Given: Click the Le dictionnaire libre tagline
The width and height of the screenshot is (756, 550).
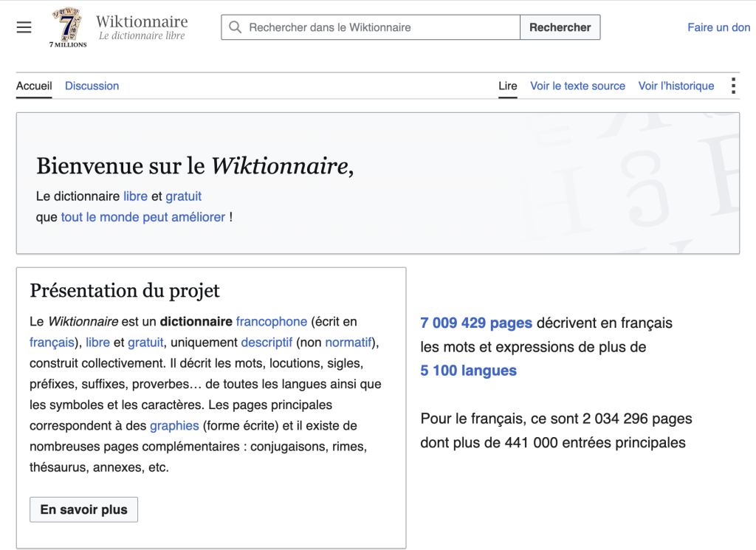Looking at the screenshot, I should tap(142, 35).
